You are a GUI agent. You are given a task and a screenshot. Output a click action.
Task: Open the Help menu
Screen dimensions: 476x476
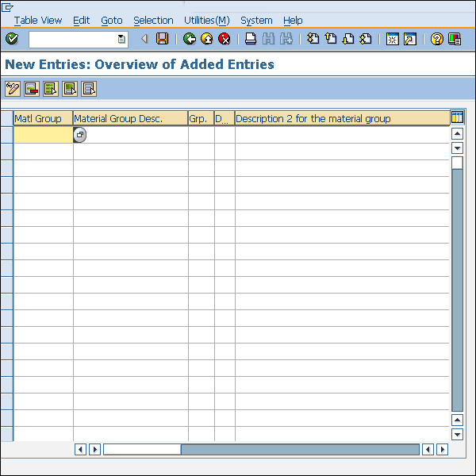point(293,21)
